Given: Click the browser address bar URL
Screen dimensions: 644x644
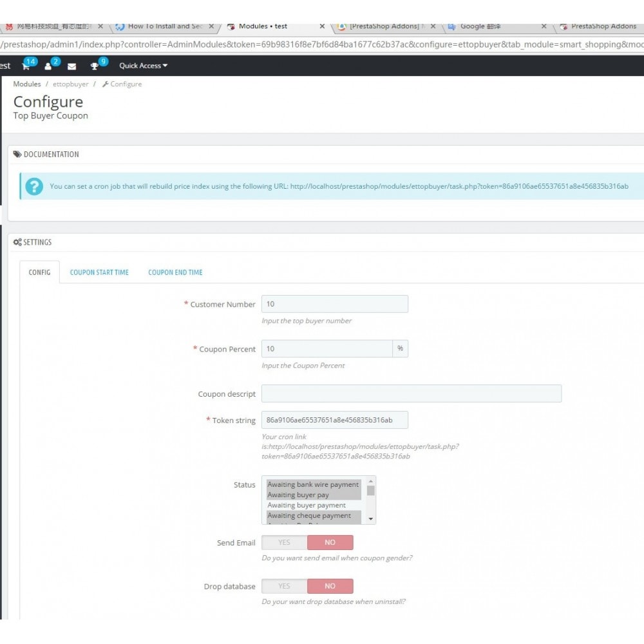Looking at the screenshot, I should click(322, 44).
